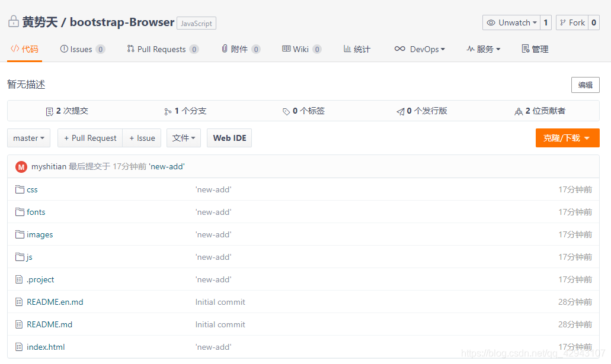Screen dimensions: 611x364
Task: View the 0 个发行版 releases
Action: click(421, 111)
